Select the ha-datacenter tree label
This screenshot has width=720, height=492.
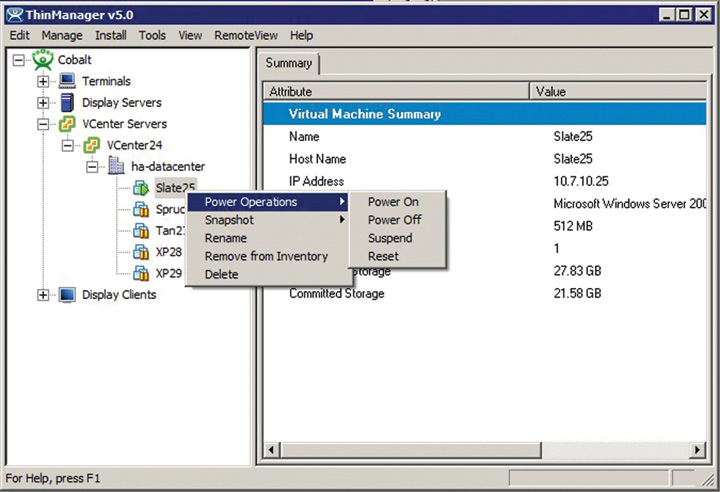[x=168, y=166]
